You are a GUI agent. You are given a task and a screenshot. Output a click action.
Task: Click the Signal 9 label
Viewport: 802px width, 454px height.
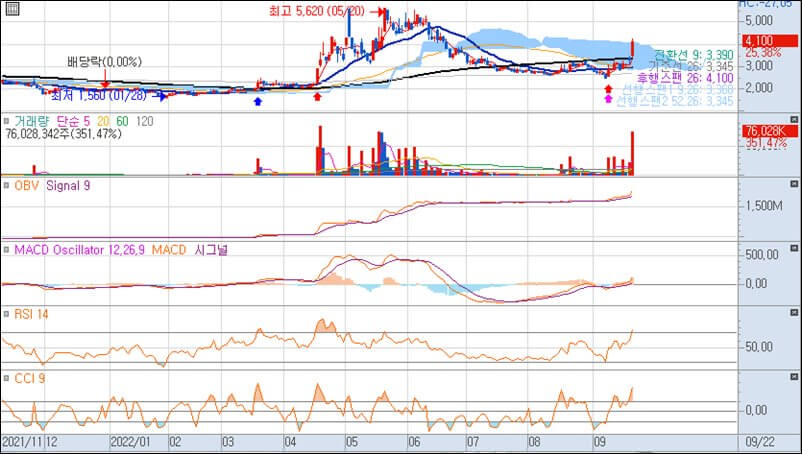click(68, 186)
